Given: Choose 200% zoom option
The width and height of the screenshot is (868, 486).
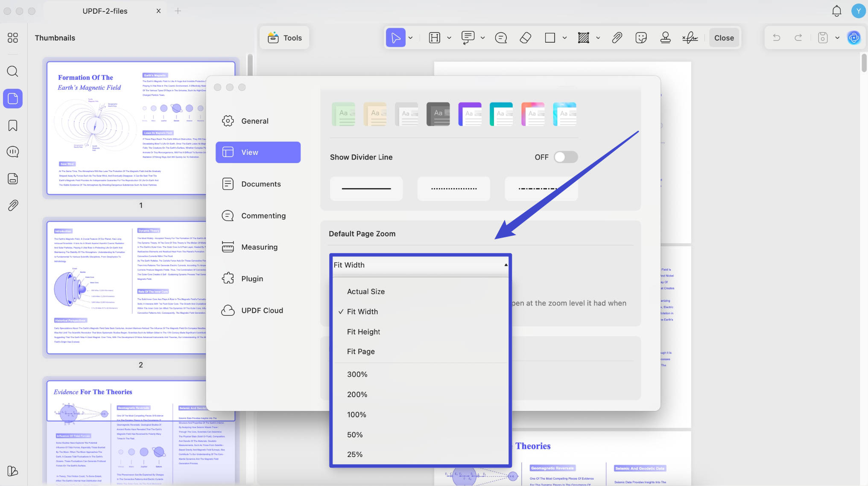Looking at the screenshot, I should (421, 394).
